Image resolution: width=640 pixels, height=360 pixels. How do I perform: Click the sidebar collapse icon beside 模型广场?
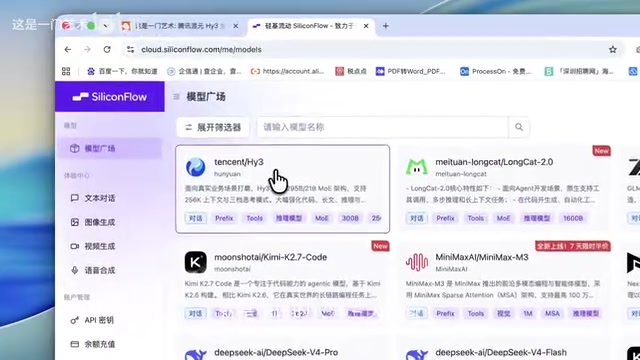[x=176, y=97]
